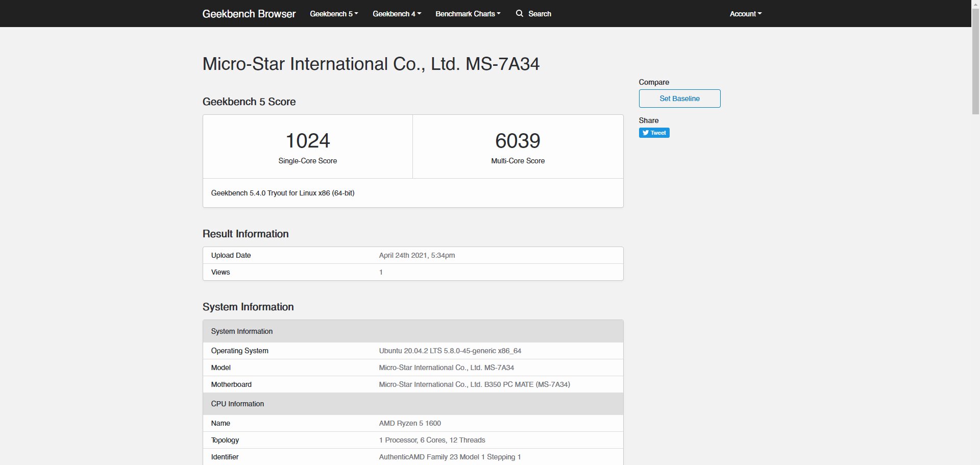The width and height of the screenshot is (980, 465).
Task: Click the Views count value 1
Action: tap(381, 272)
